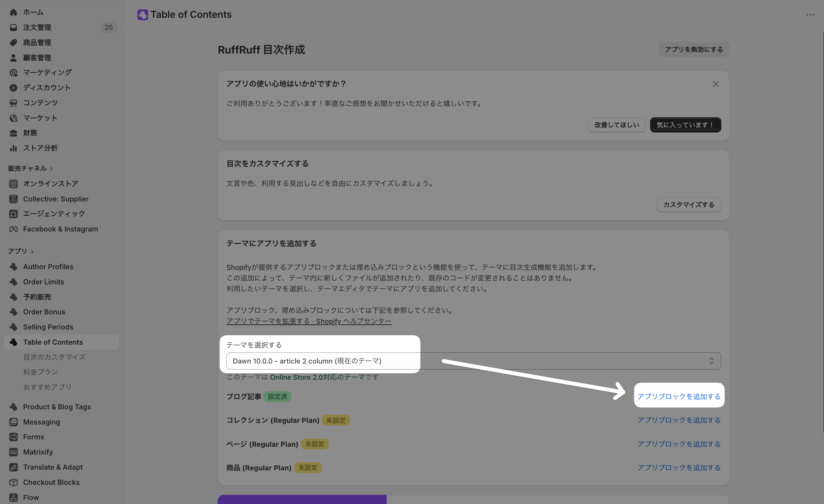Dismiss the feedback card with the X
Image resolution: width=824 pixels, height=504 pixels.
(716, 84)
